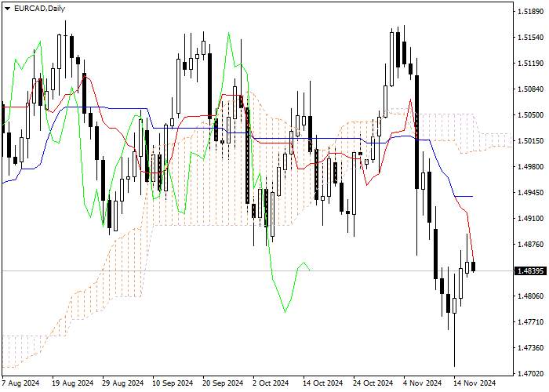The height and width of the screenshot is (392, 549).
Task: Click the 29 Aug 2024 date label
Action: coord(123,383)
